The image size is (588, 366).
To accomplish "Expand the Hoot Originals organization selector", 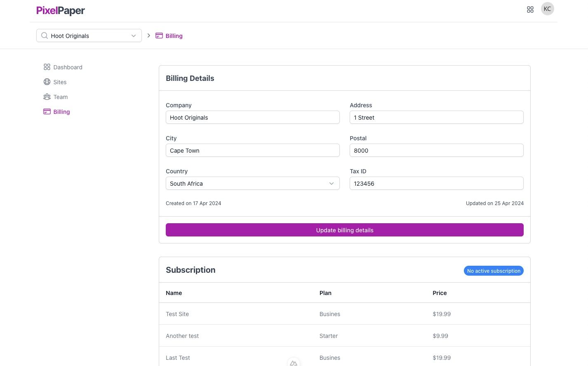I will (x=89, y=35).
